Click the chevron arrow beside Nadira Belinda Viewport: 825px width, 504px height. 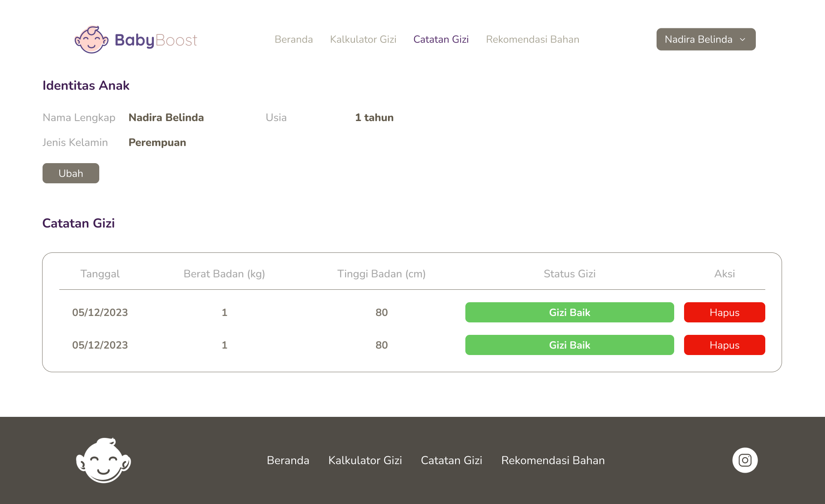pos(742,39)
